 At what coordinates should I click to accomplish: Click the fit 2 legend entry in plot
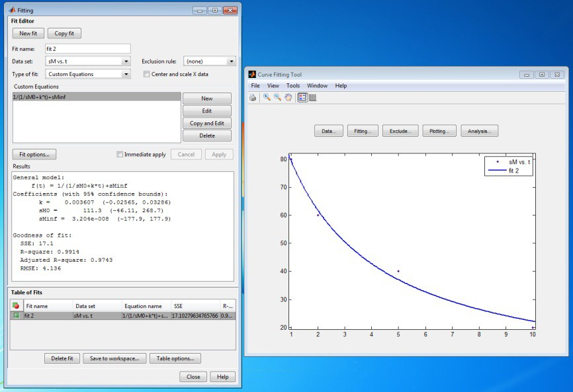pos(504,171)
